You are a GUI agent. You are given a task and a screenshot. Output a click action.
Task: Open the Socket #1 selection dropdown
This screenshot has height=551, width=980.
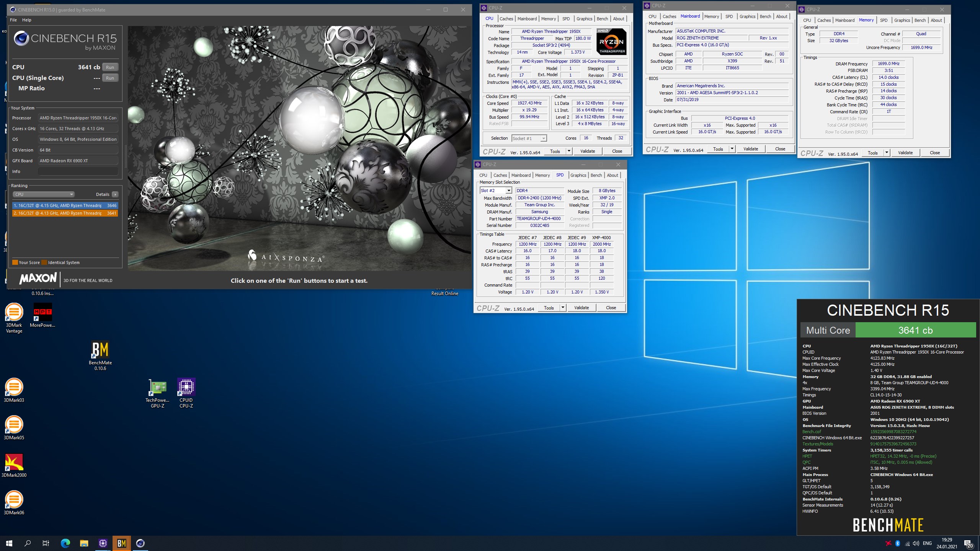[529, 138]
